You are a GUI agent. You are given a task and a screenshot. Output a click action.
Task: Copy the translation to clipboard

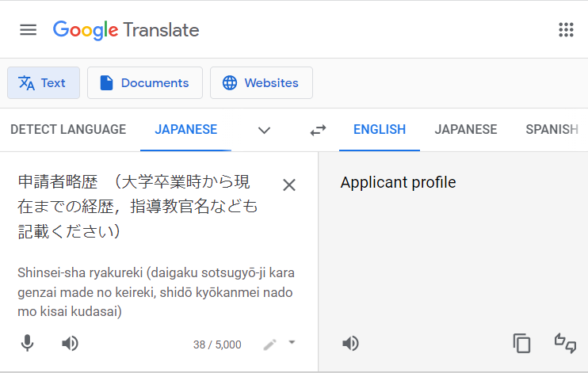click(521, 343)
